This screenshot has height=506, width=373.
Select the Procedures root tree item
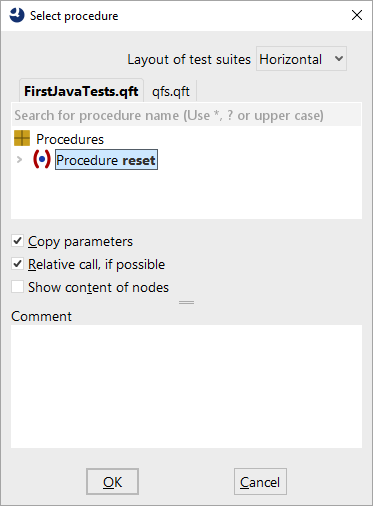(70, 139)
